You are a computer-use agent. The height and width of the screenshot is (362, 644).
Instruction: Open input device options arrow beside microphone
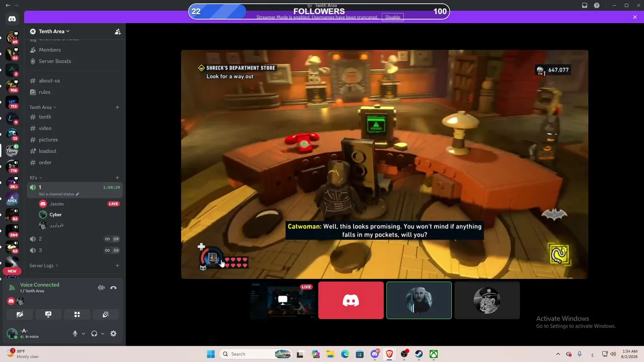(x=84, y=333)
